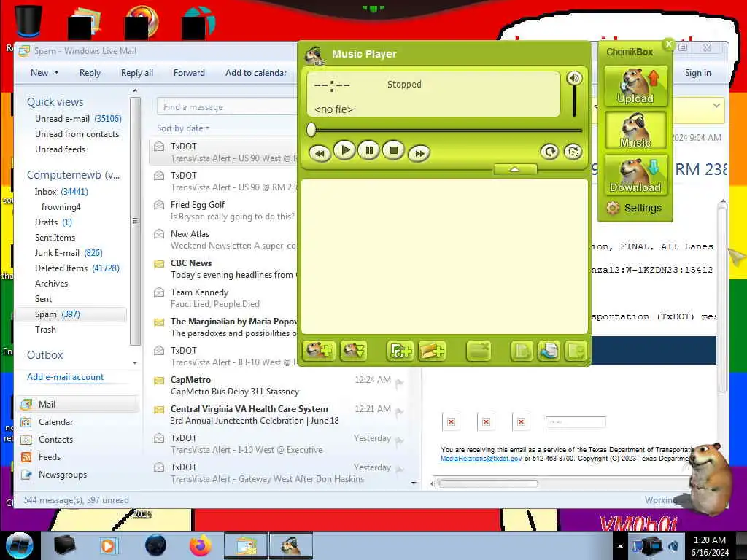
Task: Open Music in ChomikBox panel
Action: tap(635, 130)
